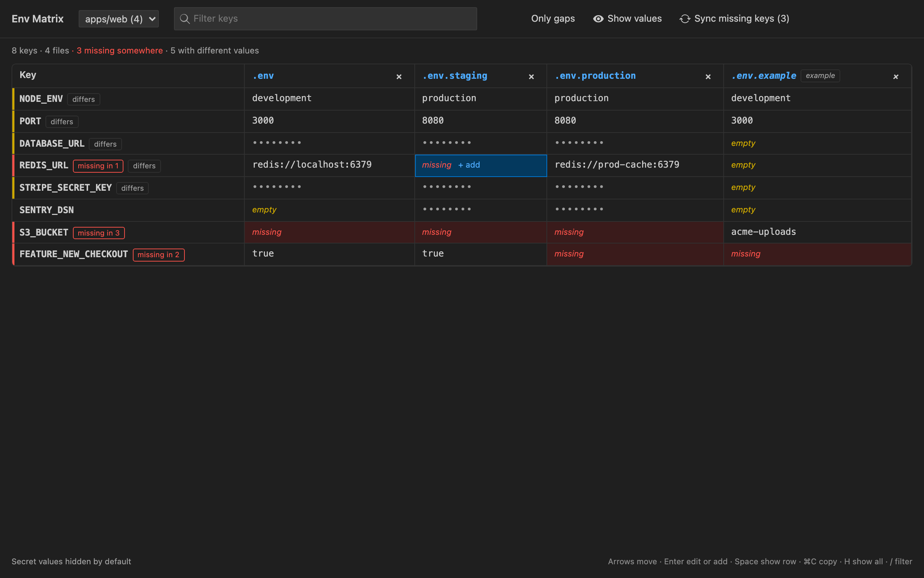Click the sync arrows icon
The height and width of the screenshot is (578, 924).
(685, 19)
